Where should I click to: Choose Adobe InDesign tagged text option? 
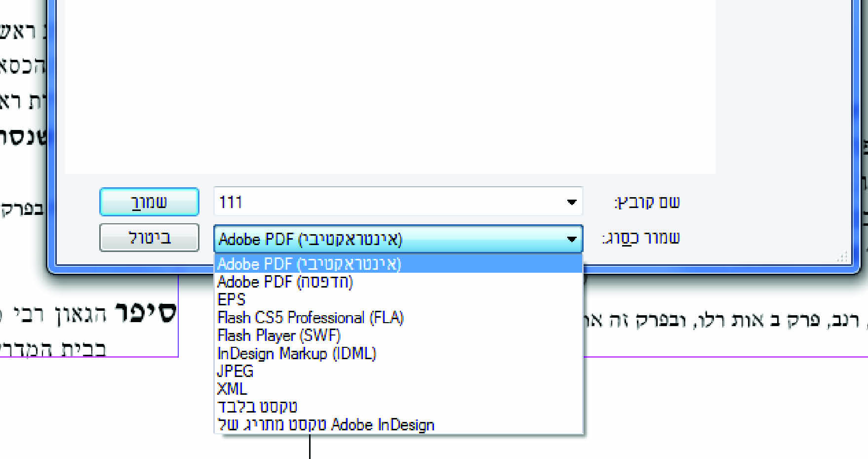(x=326, y=424)
